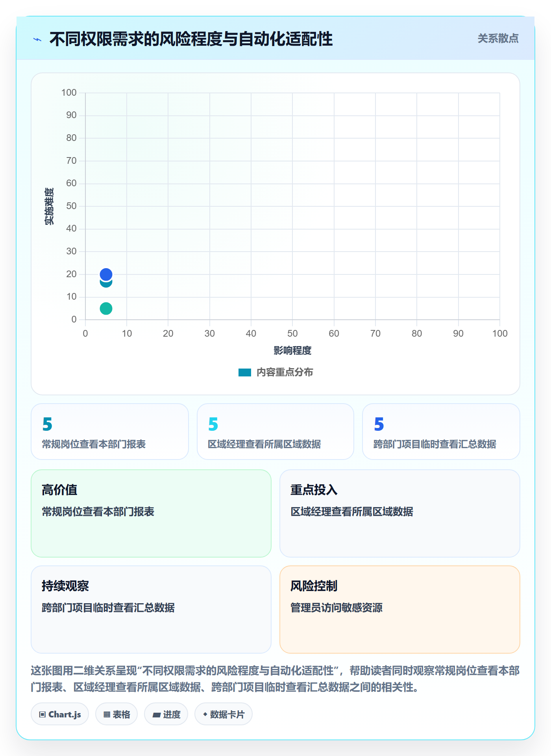This screenshot has height=756, width=551.
Task: Click the 表格 tag
Action: [x=116, y=714]
